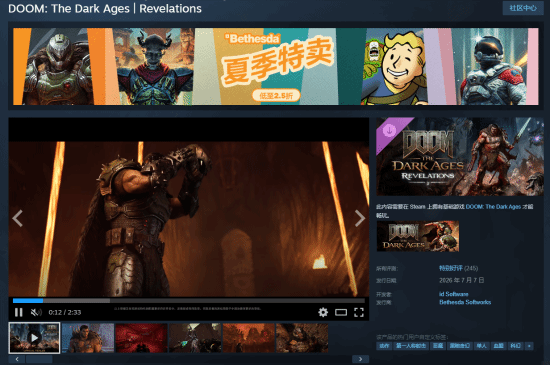Click the thumbnail strip left arrow button
The height and width of the screenshot is (365, 550).
[17, 359]
